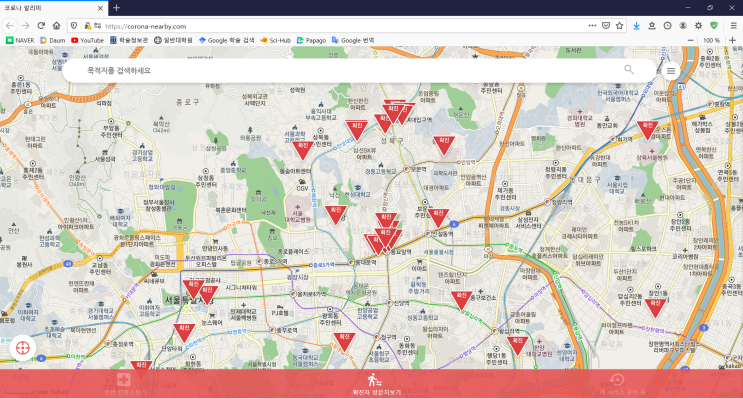The width and height of the screenshot is (743, 399).
Task: Open the browser home page
Action: [x=56, y=26]
